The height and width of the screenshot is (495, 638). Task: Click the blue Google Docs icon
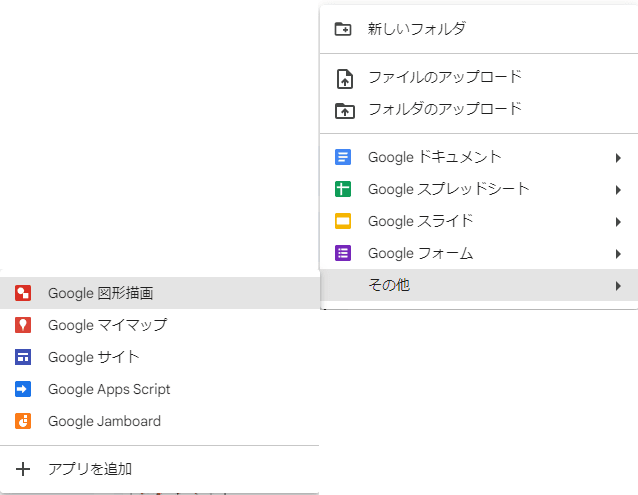[343, 157]
